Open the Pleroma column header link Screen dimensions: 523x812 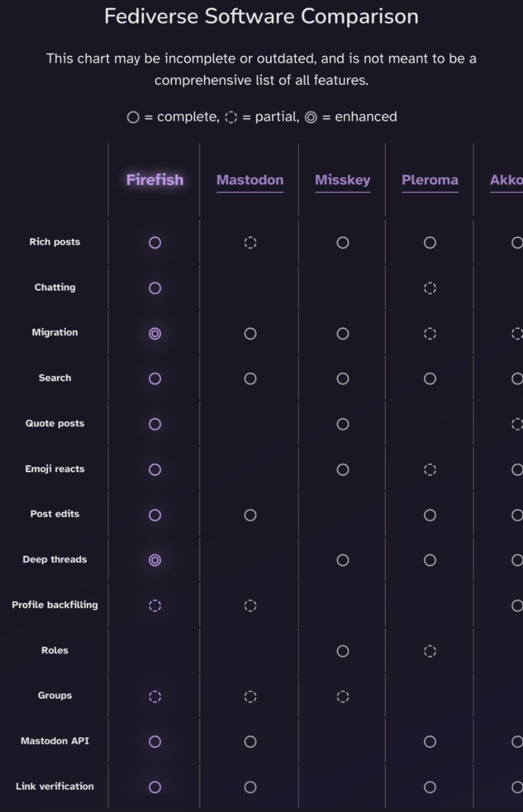pyautogui.click(x=430, y=180)
